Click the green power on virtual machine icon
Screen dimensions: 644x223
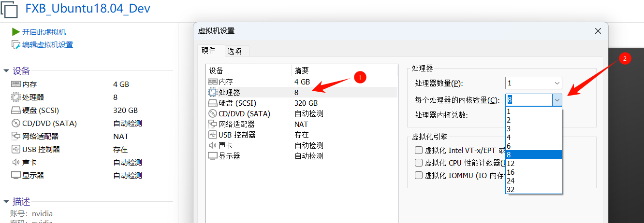click(x=15, y=32)
